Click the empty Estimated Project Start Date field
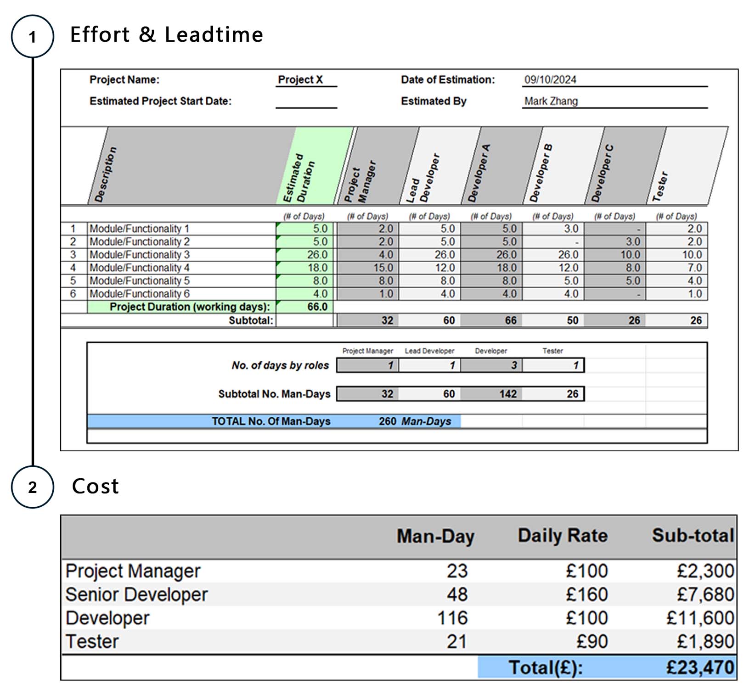755x700 pixels. click(x=306, y=101)
